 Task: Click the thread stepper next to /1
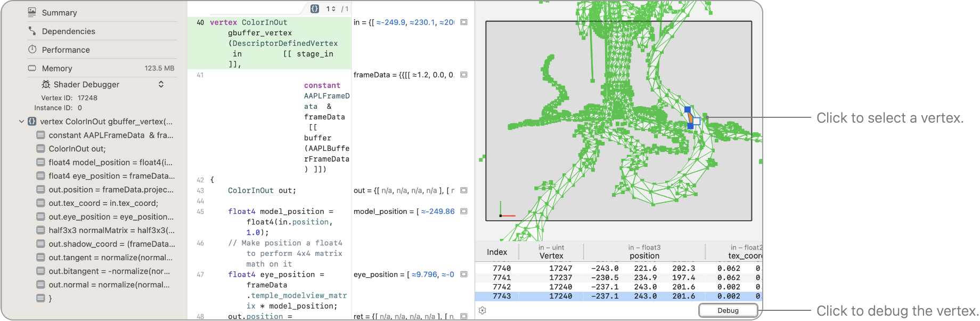click(x=333, y=9)
